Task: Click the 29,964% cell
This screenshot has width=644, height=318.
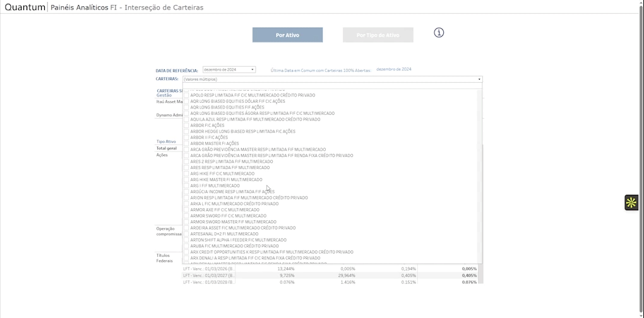Action: (347, 275)
